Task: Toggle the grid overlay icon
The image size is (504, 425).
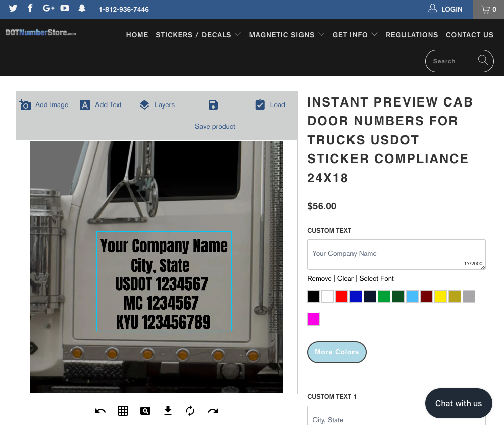Action: (123, 411)
